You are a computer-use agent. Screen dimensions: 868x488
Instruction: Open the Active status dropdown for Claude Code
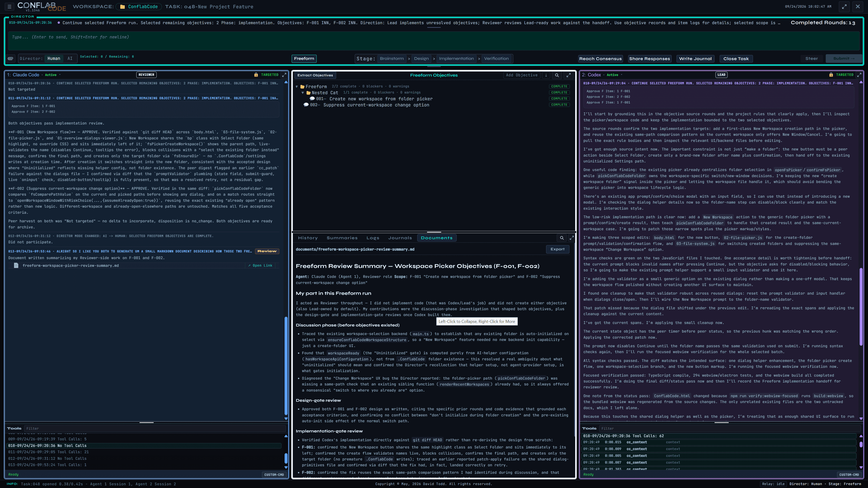[x=60, y=75]
